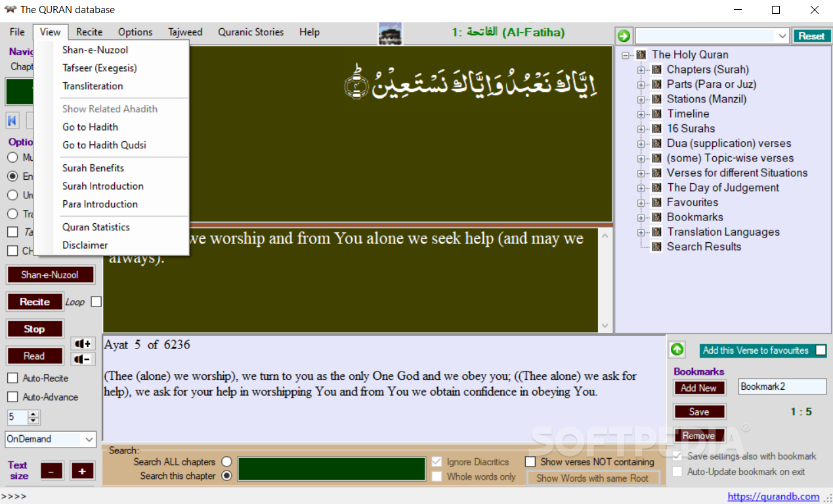Image resolution: width=833 pixels, height=504 pixels.
Task: Click the book icon next to Timeline
Action: (x=656, y=114)
